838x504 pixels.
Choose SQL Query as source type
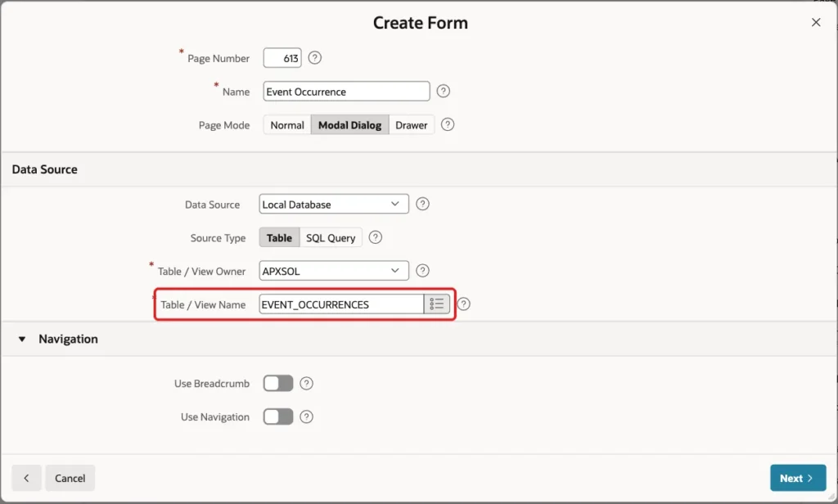[x=331, y=238]
